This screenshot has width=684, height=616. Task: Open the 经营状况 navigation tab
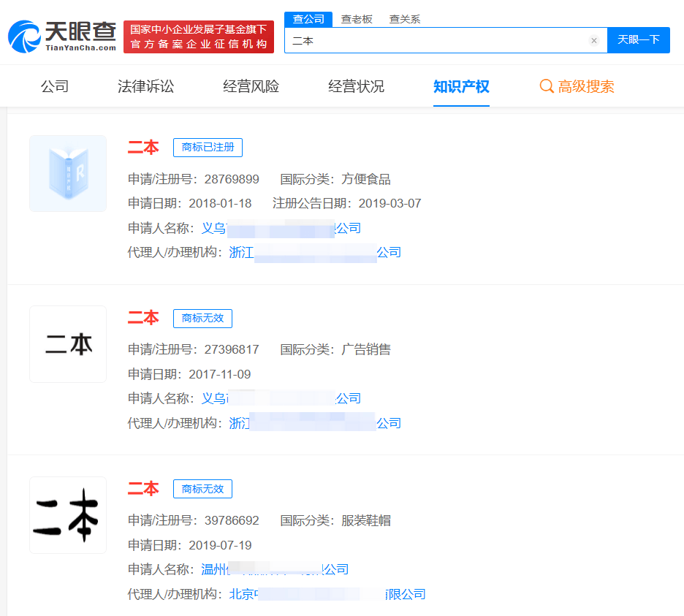tap(356, 85)
